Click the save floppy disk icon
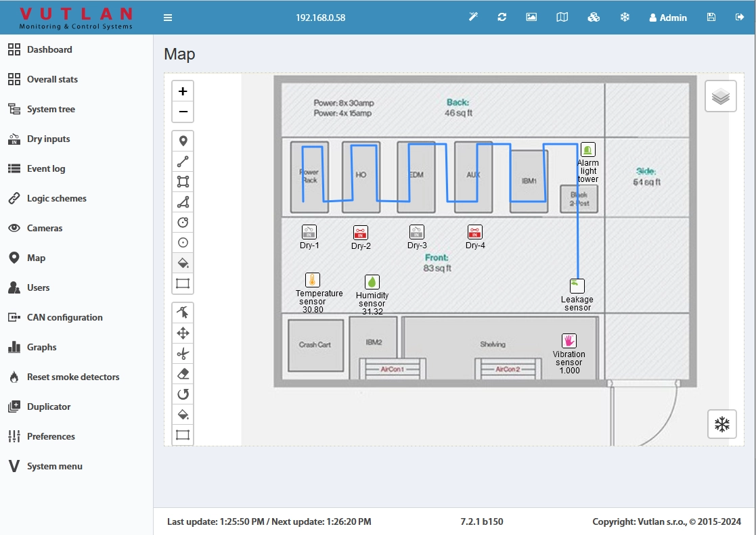Screen dimensions: 756x535 711,18
